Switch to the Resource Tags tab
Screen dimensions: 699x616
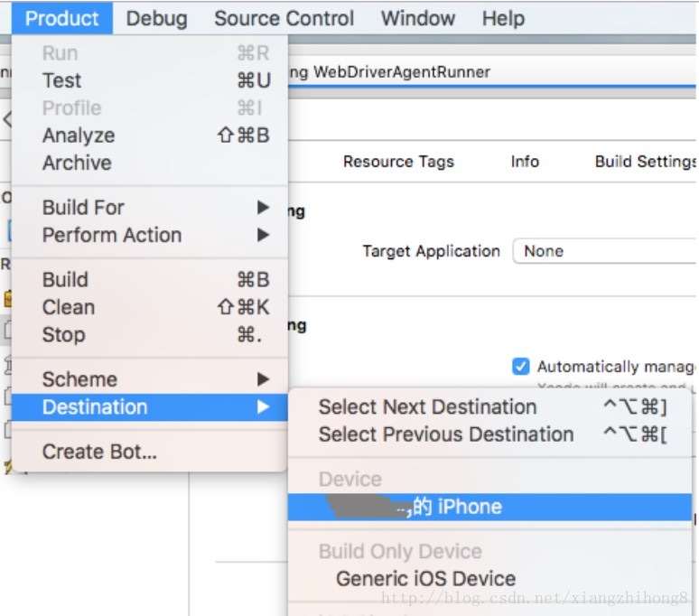click(x=398, y=162)
